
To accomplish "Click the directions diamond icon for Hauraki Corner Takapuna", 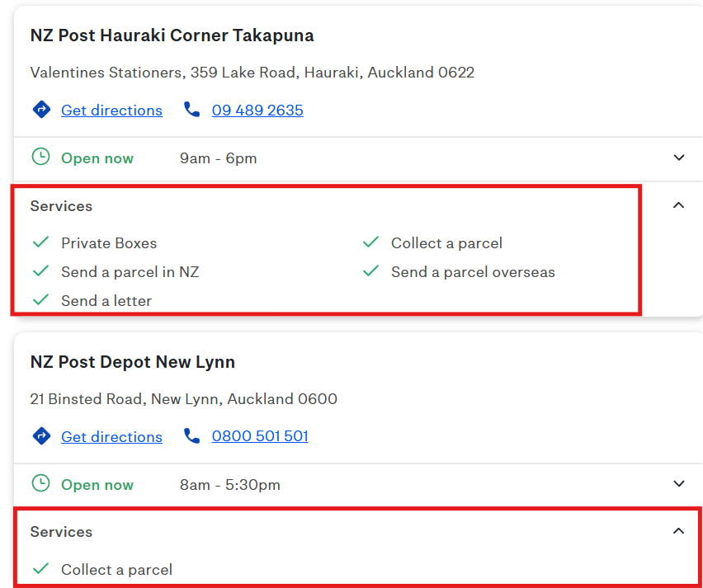I will [x=41, y=110].
